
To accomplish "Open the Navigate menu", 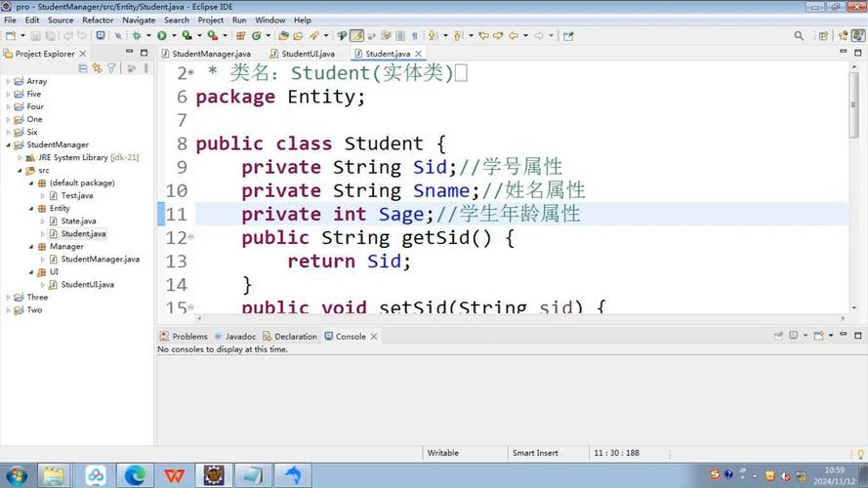I will [x=139, y=20].
